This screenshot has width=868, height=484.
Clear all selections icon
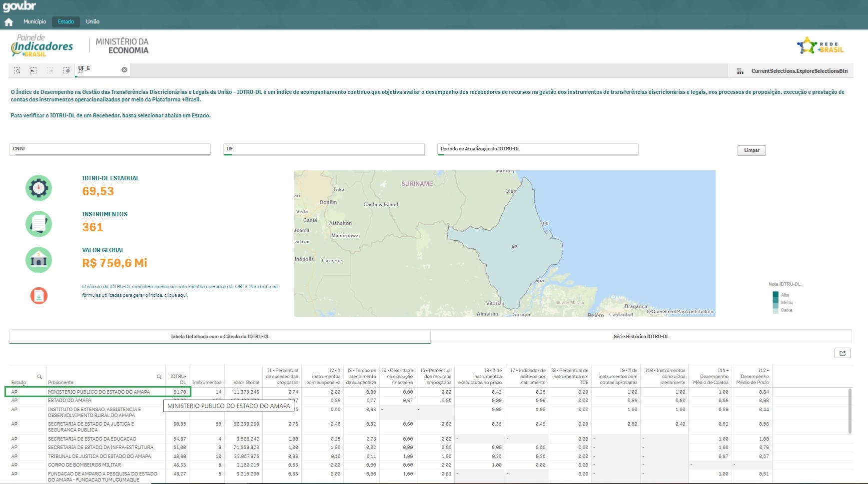click(x=66, y=70)
